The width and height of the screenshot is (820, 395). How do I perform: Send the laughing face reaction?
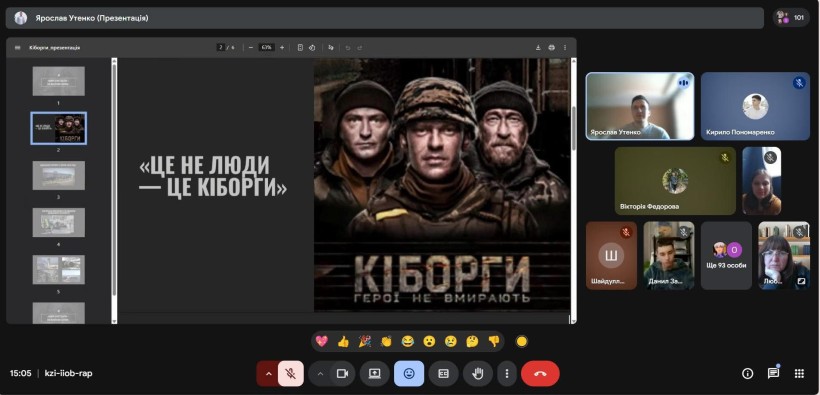click(x=407, y=342)
